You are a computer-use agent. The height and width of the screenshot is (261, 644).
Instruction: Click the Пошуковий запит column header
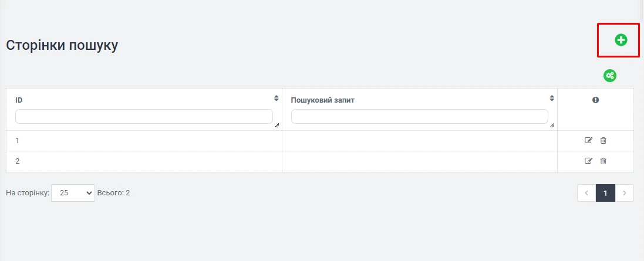pyautogui.click(x=322, y=100)
